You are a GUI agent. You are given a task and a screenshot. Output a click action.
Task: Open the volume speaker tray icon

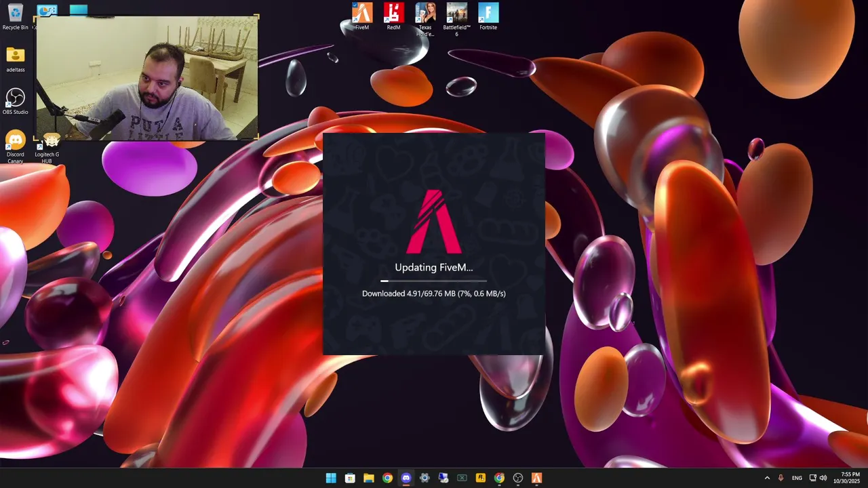(823, 478)
